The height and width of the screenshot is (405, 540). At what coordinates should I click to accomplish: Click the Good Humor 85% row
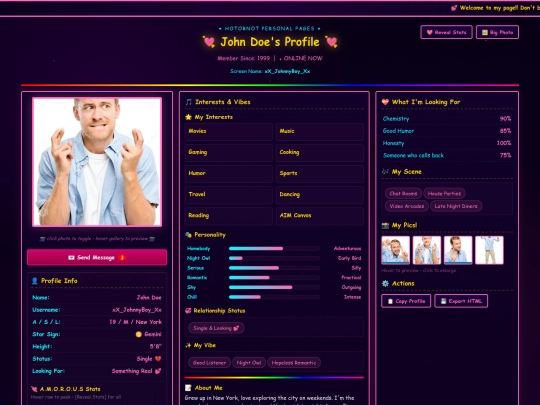(x=447, y=131)
